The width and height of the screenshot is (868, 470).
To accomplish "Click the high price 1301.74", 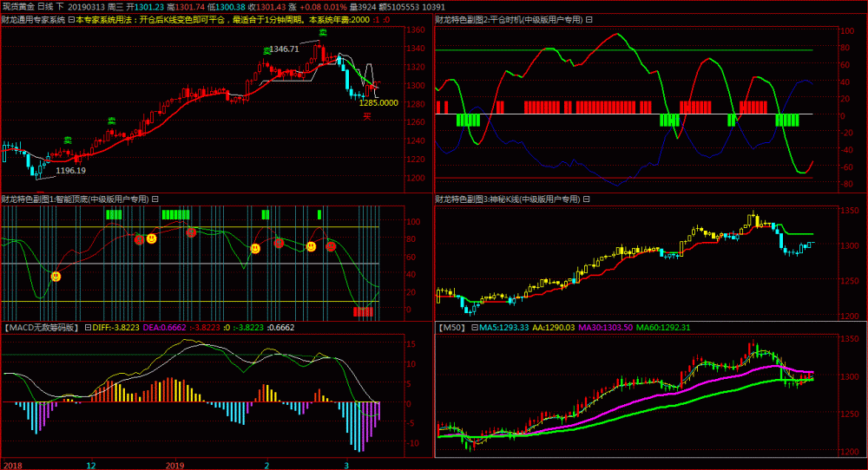I will click(x=190, y=7).
